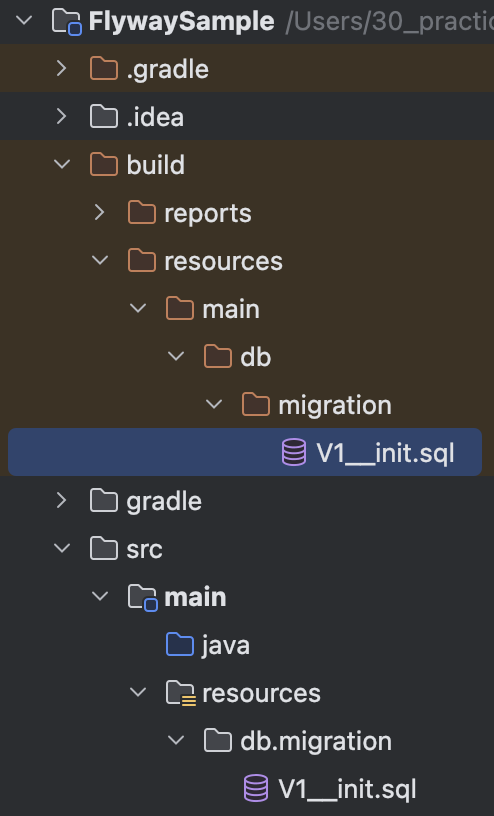494x816 pixels.
Task: Expand the .idea folder
Action: tap(62, 117)
